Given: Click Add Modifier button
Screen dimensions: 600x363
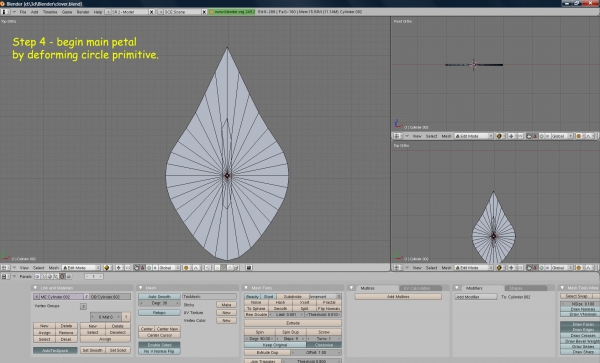Looking at the screenshot, I should [476, 296].
